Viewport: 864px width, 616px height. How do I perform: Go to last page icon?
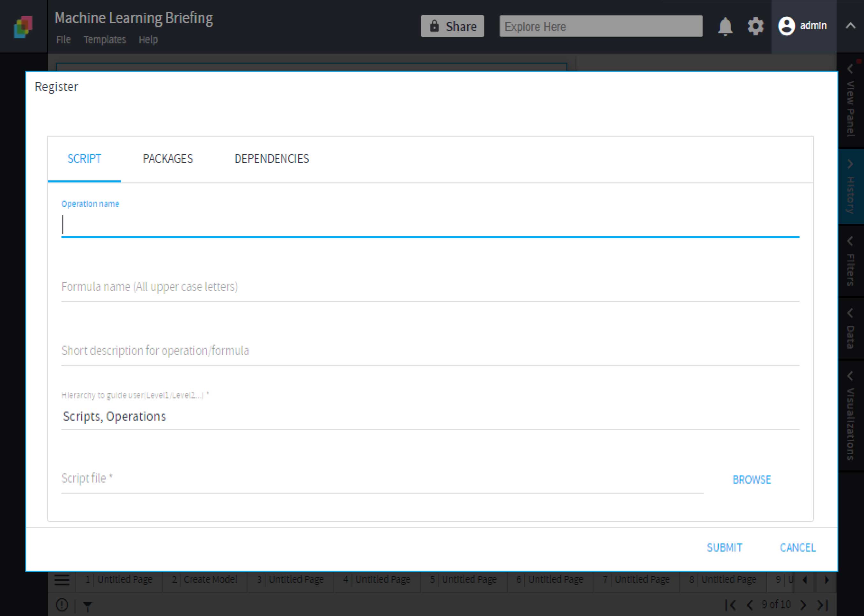pos(823,605)
